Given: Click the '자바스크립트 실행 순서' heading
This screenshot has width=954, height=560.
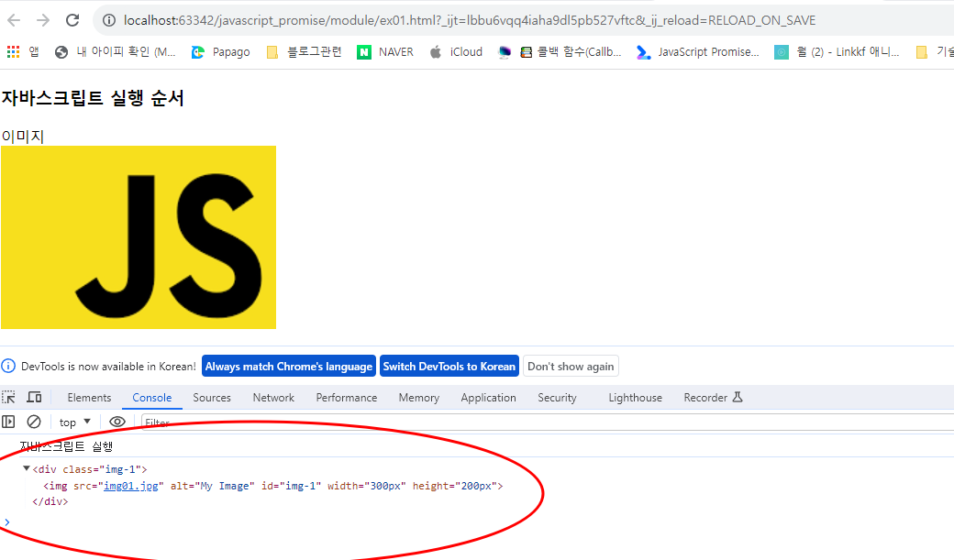Looking at the screenshot, I should [x=93, y=98].
